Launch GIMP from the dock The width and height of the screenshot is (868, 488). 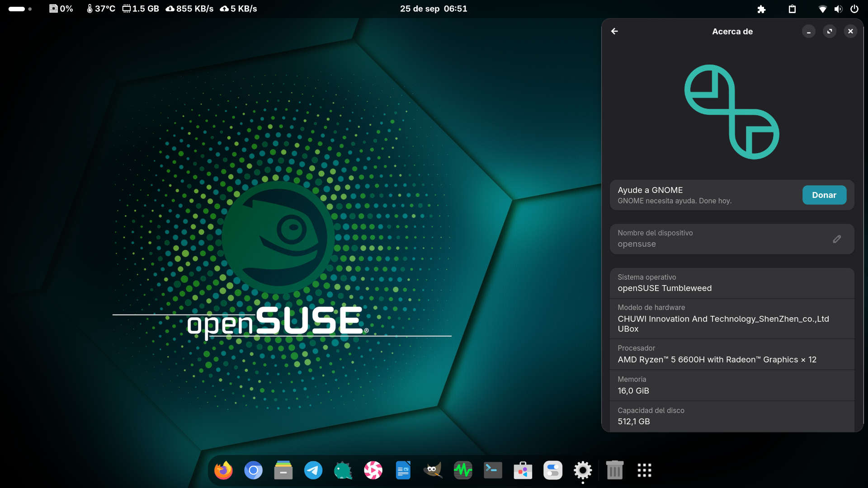pyautogui.click(x=433, y=470)
